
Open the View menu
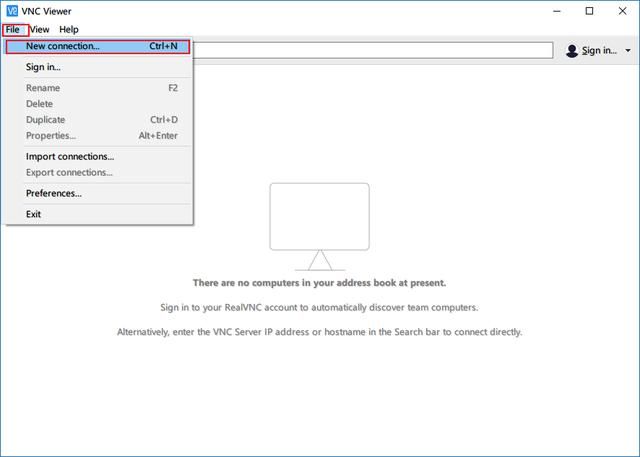point(40,30)
